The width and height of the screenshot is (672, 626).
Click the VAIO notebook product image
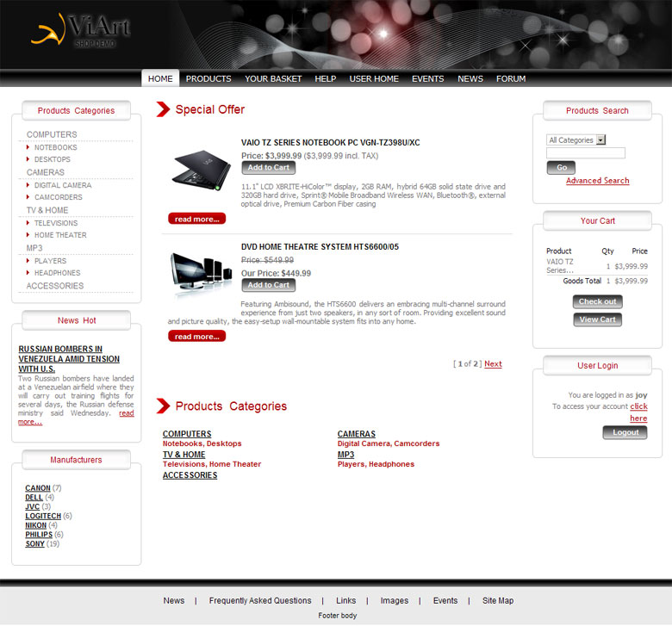pos(201,170)
